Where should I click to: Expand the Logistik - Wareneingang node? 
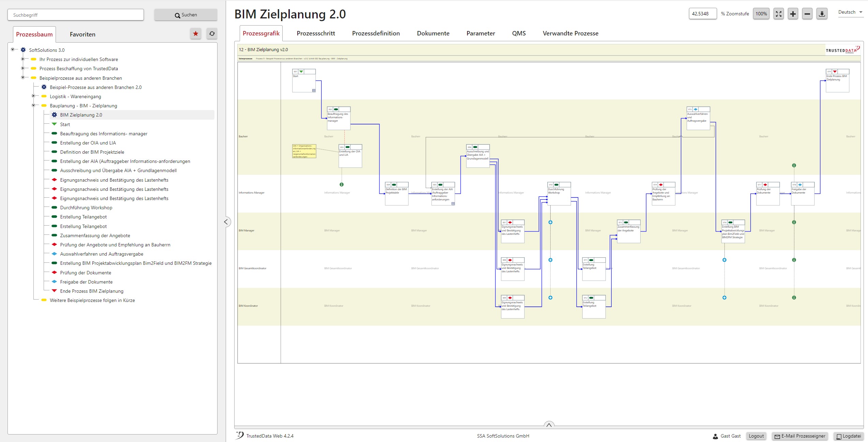(x=33, y=96)
